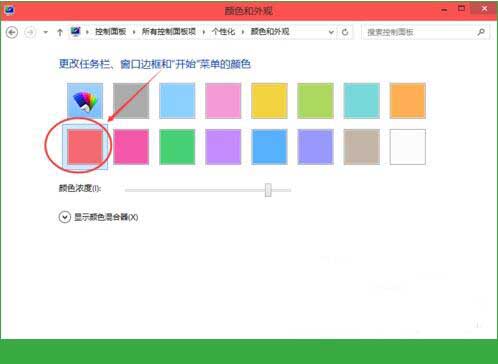Select the light blue color swatch
The height and width of the screenshot is (364, 498).
177,101
